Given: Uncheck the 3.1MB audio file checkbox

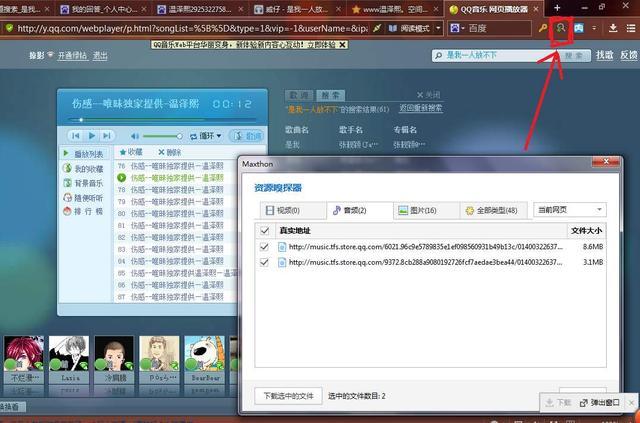Looking at the screenshot, I should click(265, 262).
